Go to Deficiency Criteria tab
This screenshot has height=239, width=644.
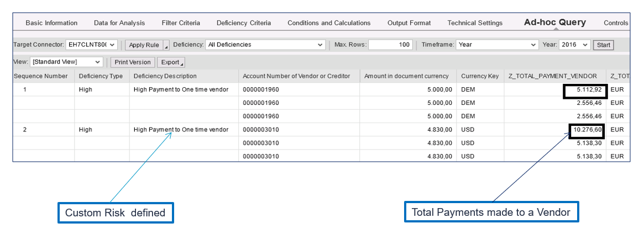pyautogui.click(x=244, y=23)
